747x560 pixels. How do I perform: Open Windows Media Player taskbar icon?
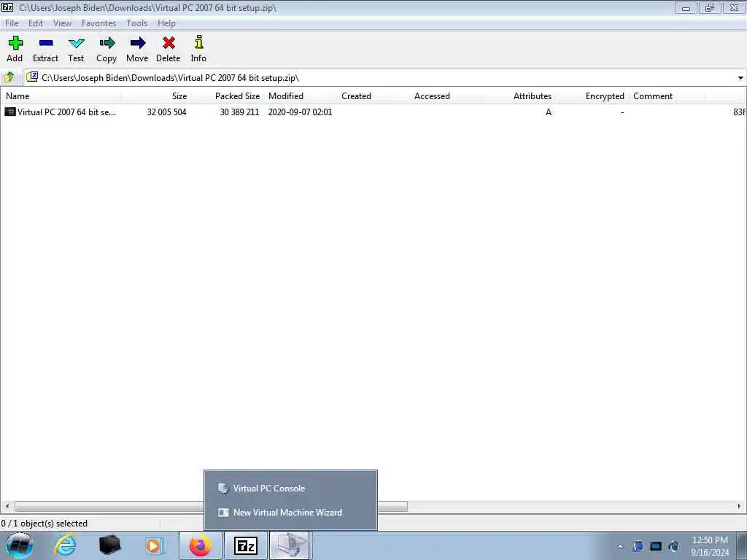point(155,545)
